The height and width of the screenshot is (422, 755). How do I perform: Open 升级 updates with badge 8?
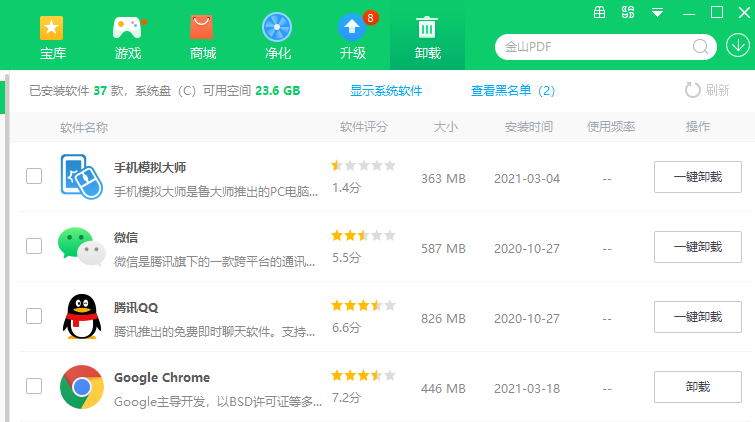pos(352,36)
